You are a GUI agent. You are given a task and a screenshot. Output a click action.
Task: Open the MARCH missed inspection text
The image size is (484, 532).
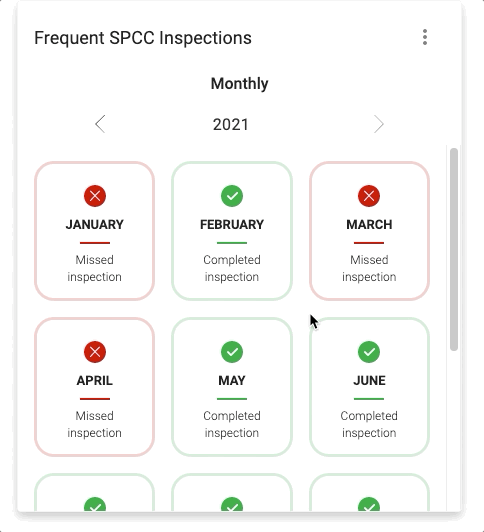(369, 268)
